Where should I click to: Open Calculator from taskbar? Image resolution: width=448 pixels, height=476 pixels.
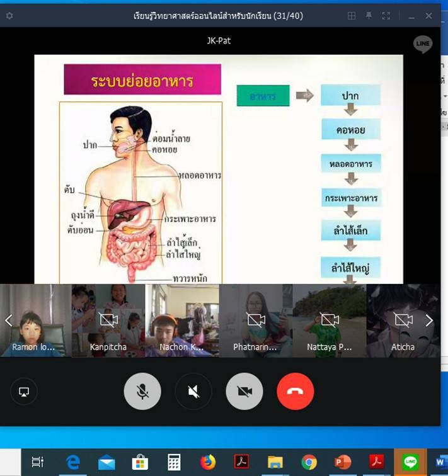coord(175,463)
